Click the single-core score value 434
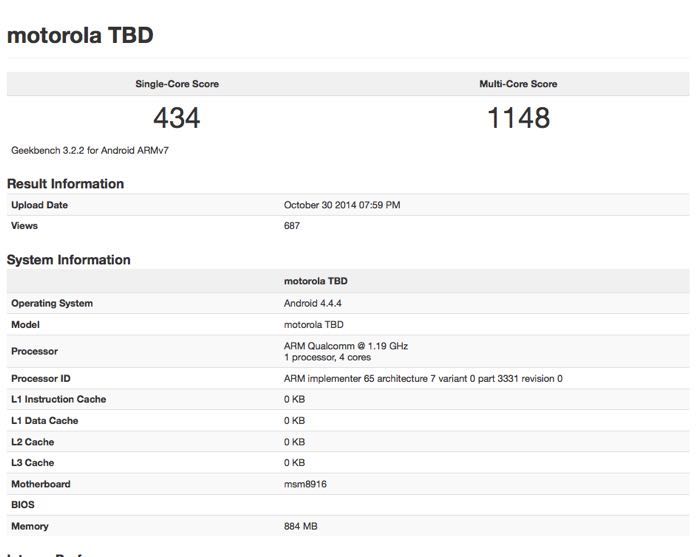The width and height of the screenshot is (700, 557). pyautogui.click(x=177, y=118)
